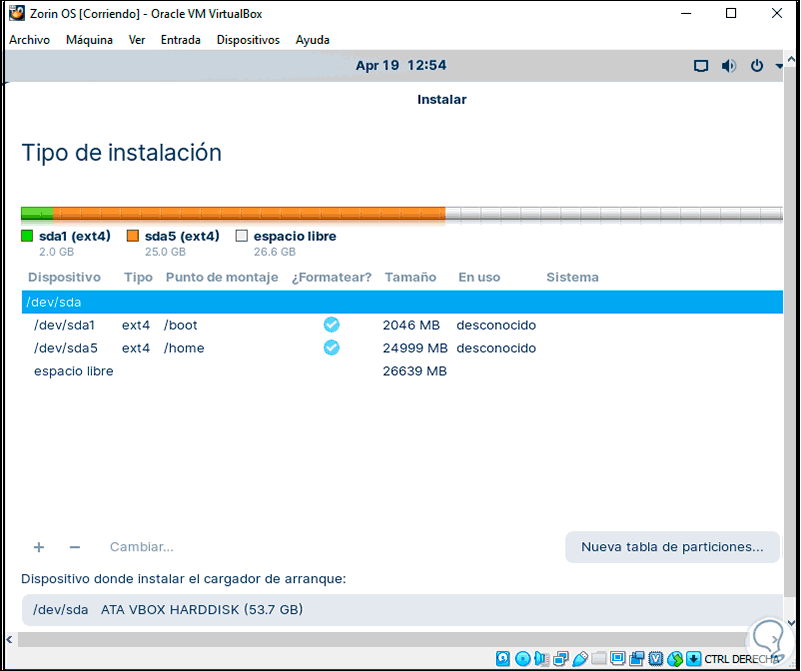Image resolution: width=801 pixels, height=671 pixels.
Task: Click the Tipo column header
Action: coord(138,277)
